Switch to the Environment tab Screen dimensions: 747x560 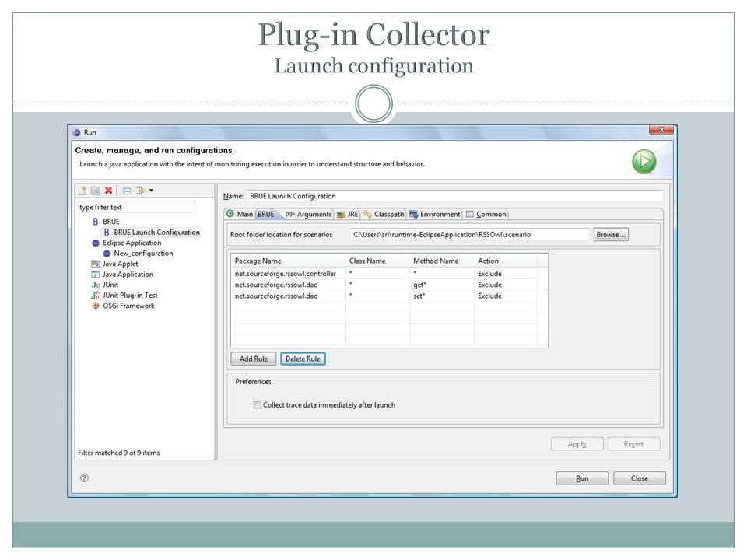435,215
